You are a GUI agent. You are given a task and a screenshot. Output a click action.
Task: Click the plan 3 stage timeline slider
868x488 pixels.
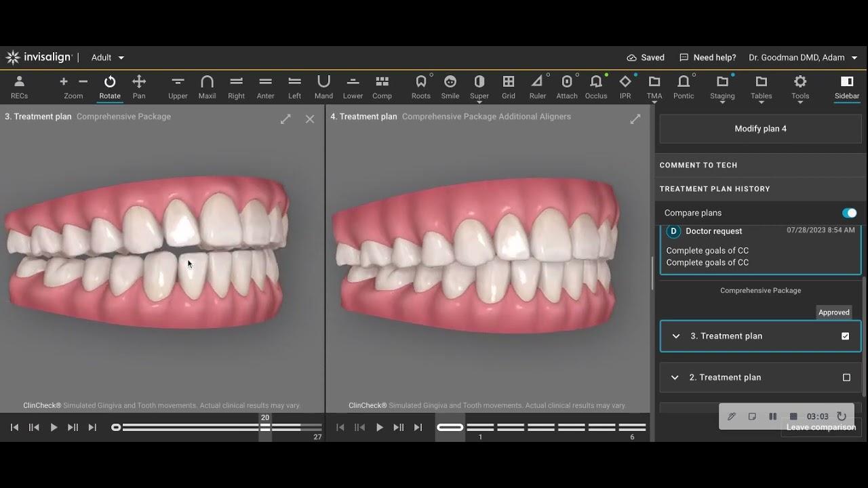(217, 428)
